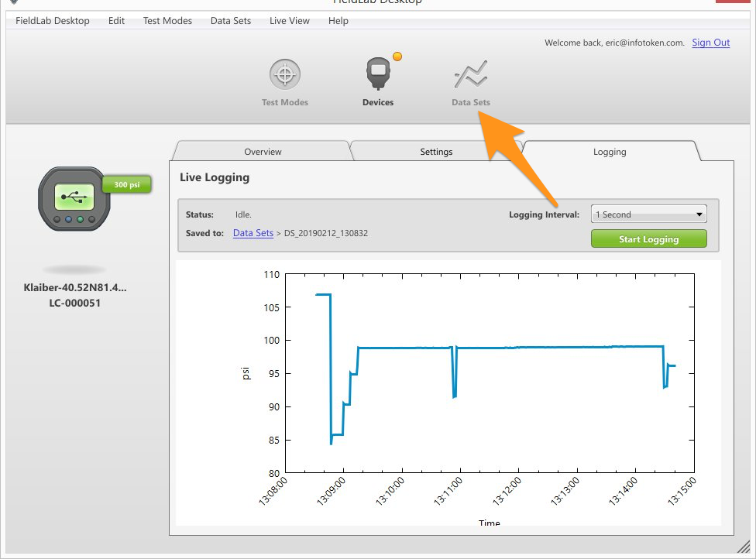The height and width of the screenshot is (559, 756).
Task: Click the Sign Out link
Action: (x=710, y=43)
